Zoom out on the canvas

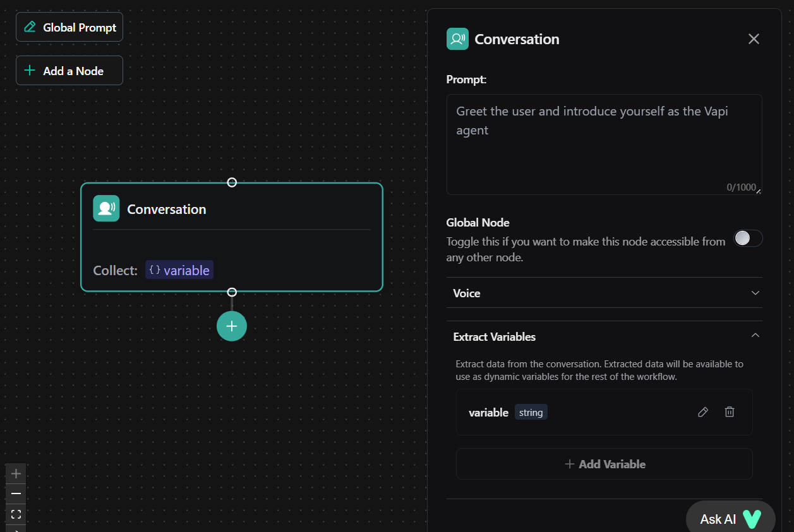(16, 494)
